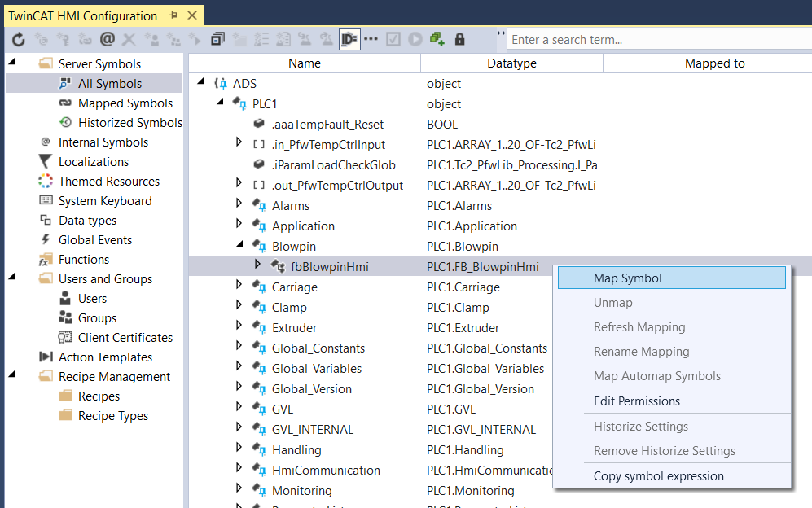
Task: Click the X delete toolbar icon
Action: point(129,39)
